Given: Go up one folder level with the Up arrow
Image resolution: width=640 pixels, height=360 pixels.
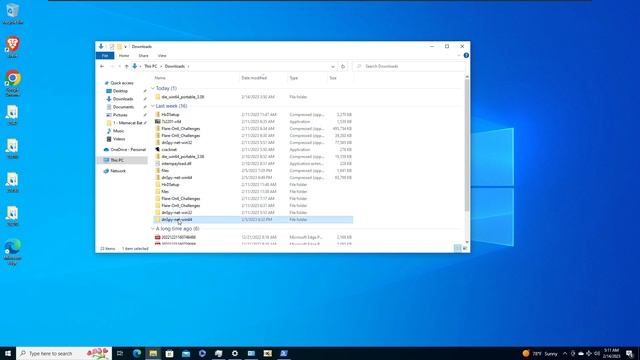Looking at the screenshot, I should (x=127, y=66).
